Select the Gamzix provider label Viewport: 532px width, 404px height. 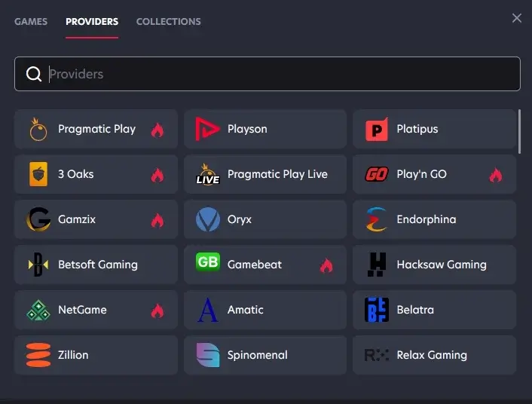[77, 219]
